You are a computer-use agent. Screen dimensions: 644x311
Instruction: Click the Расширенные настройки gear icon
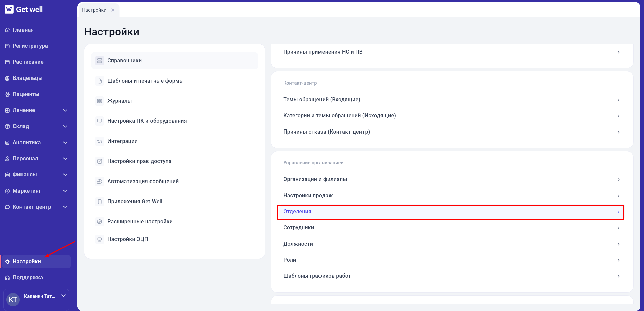[x=100, y=222]
